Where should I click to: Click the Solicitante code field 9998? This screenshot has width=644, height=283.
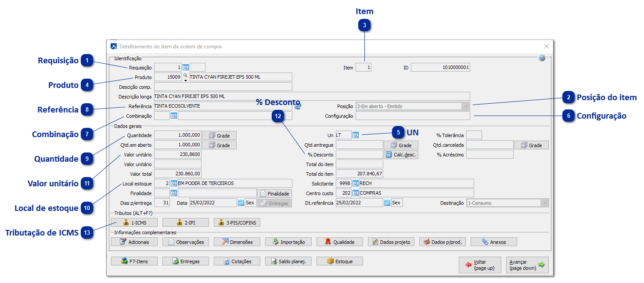pos(344,184)
